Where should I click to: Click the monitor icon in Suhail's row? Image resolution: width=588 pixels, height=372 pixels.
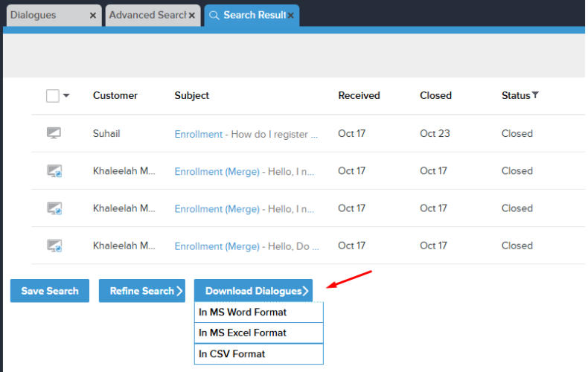pyautogui.click(x=54, y=133)
